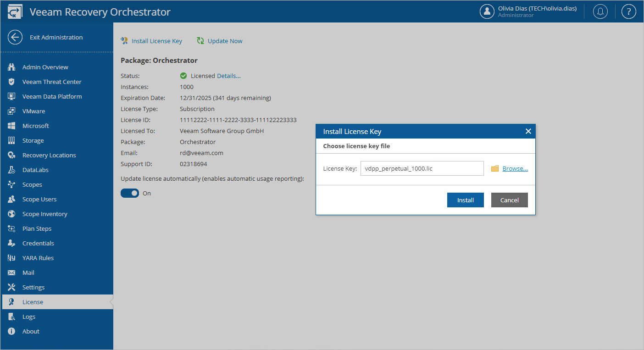This screenshot has height=350, width=644.
Task: Cancel the Install License Key dialog
Action: pos(510,200)
